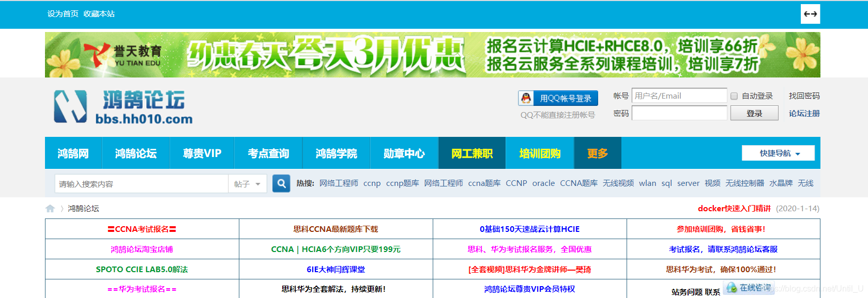Open the 鸿鹄论坛 nav tab
The width and height of the screenshot is (868, 298).
(x=135, y=153)
